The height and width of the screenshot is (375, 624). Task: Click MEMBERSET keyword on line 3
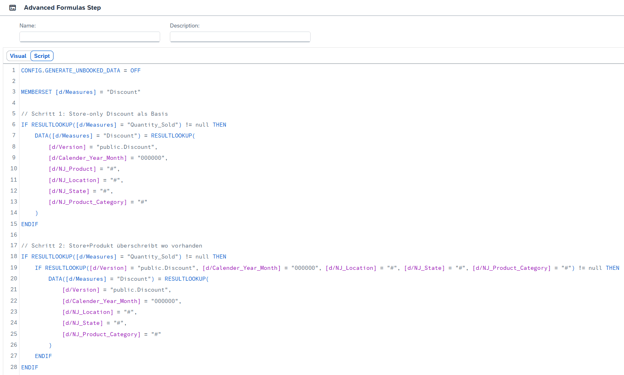pyautogui.click(x=36, y=92)
